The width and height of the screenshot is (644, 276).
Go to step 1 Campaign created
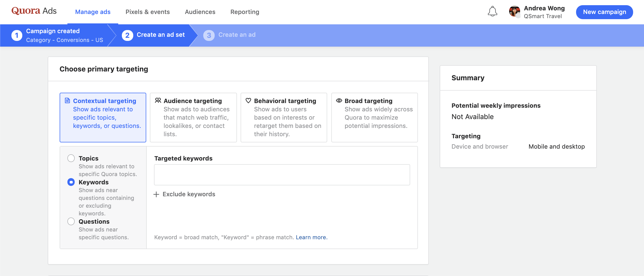[x=53, y=35]
